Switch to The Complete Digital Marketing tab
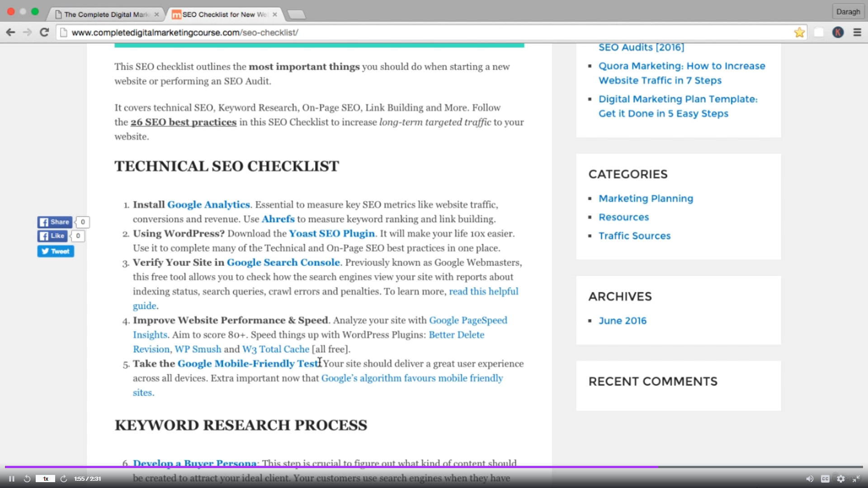 click(x=106, y=14)
